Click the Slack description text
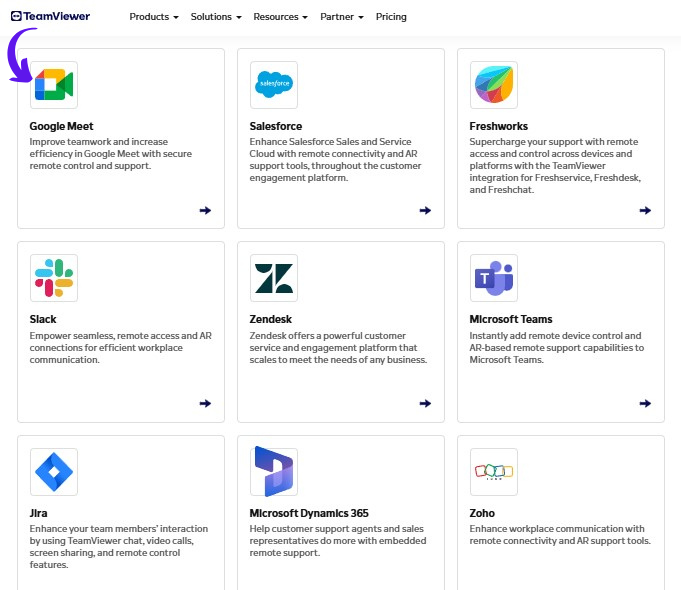The image size is (681, 590). (121, 348)
